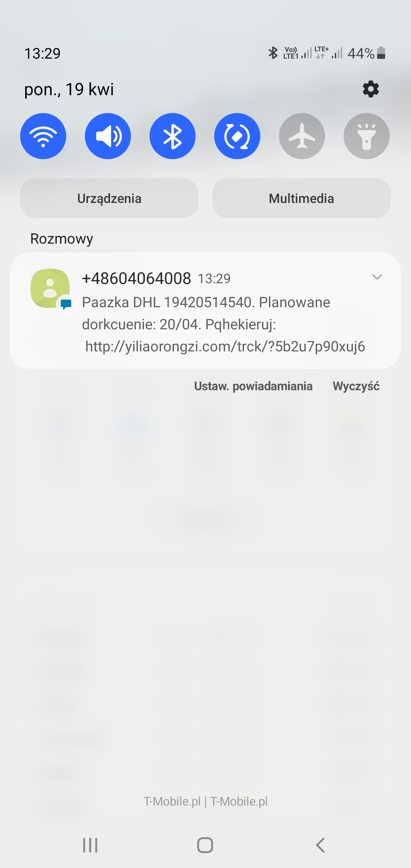The height and width of the screenshot is (868, 411).
Task: Tap the Bluetooth status bar icon
Action: tap(273, 53)
